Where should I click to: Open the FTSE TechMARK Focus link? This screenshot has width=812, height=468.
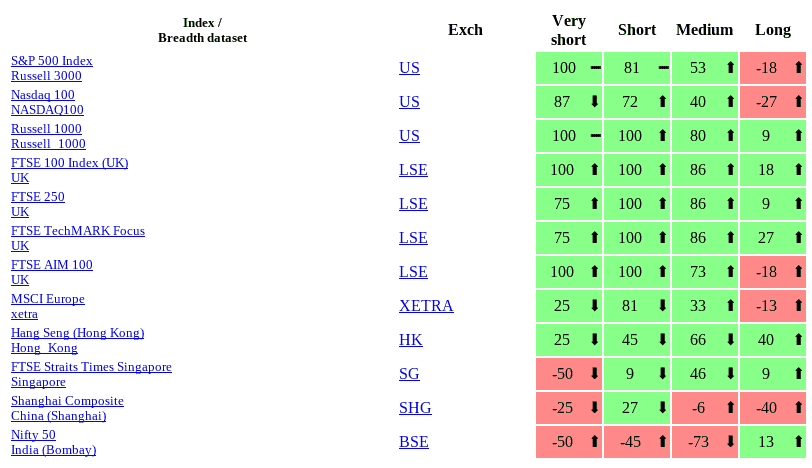77,231
